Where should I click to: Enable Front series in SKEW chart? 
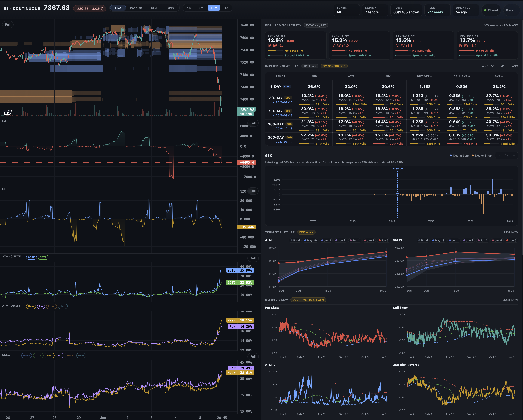(70, 355)
